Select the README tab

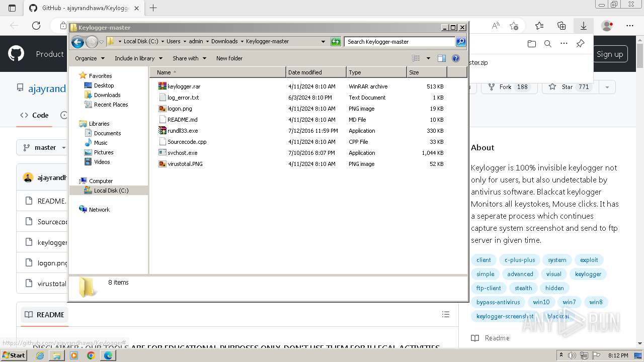[44, 315]
